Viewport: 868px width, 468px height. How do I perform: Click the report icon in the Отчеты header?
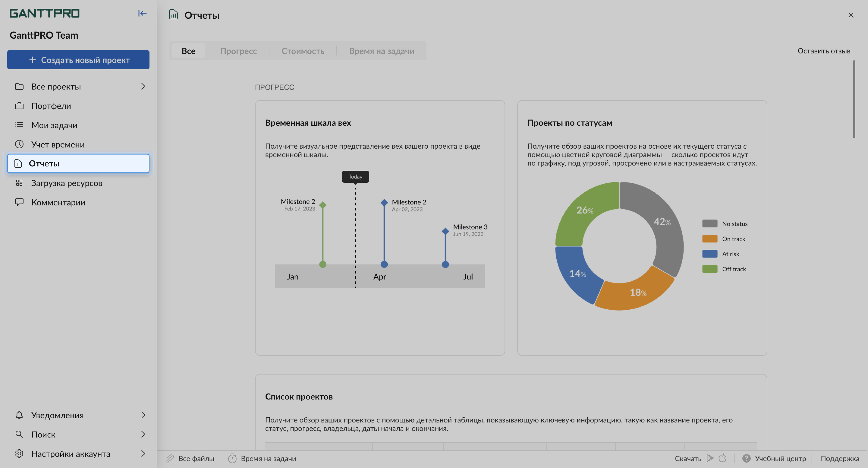coord(174,14)
